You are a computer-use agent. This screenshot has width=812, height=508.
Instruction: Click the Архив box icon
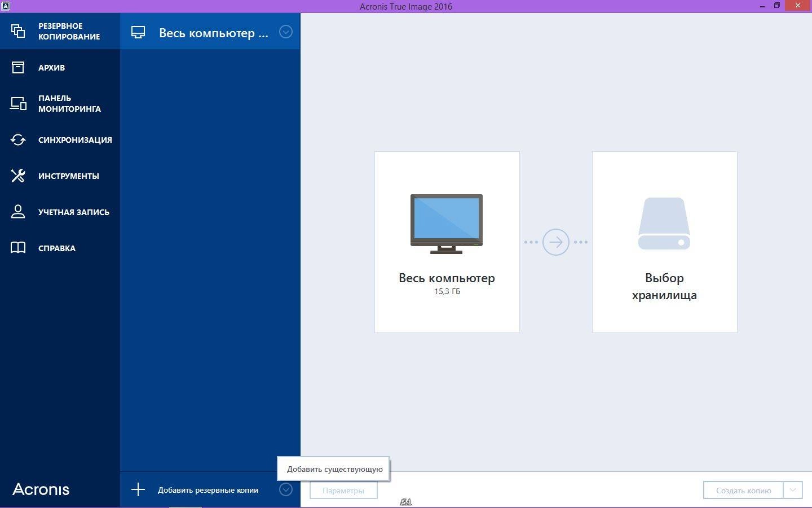pyautogui.click(x=18, y=67)
